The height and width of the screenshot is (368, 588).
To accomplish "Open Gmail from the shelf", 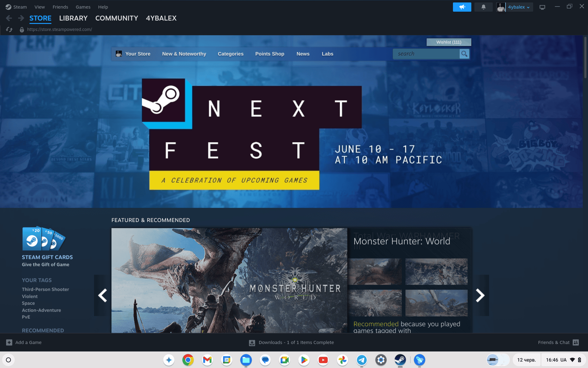I will [207, 360].
